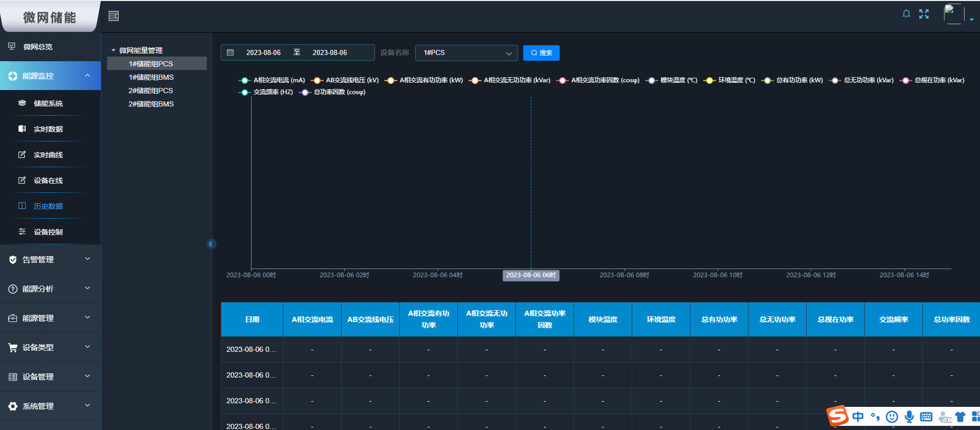The width and height of the screenshot is (980, 430).
Task: Toggle 总无功功率 (kVar) legend series
Action: click(x=861, y=80)
